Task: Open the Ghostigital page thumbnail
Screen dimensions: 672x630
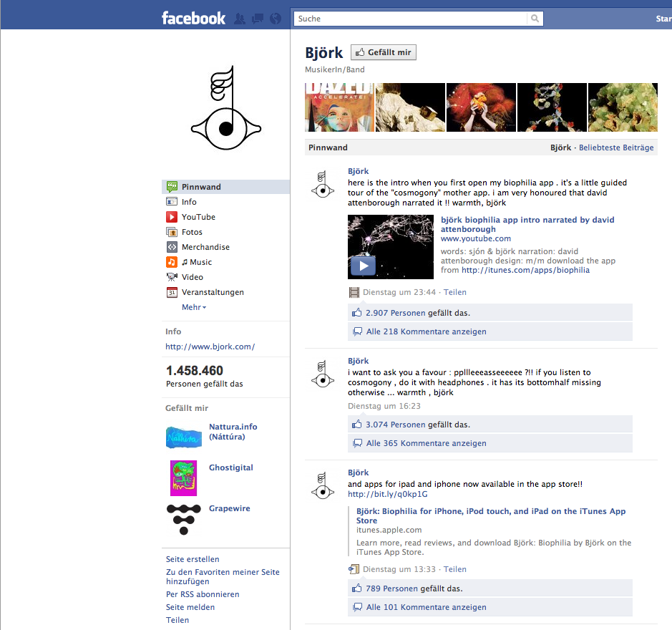Action: 183,478
